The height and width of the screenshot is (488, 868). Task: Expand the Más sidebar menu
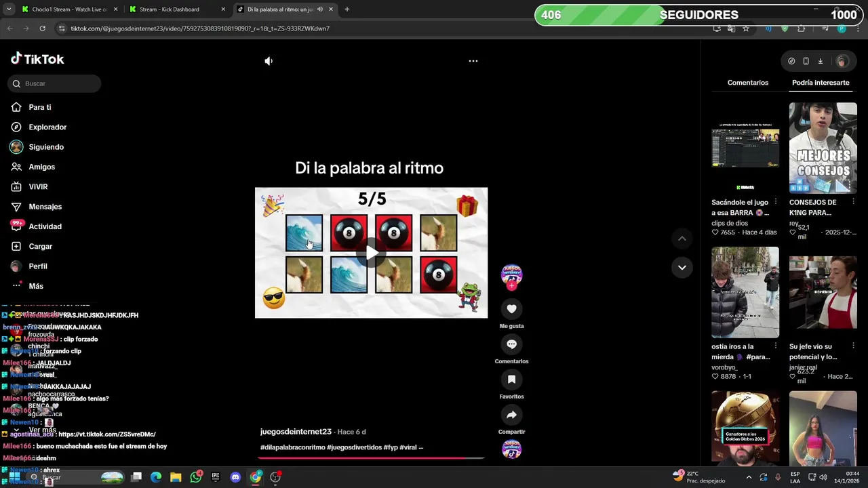(x=36, y=286)
